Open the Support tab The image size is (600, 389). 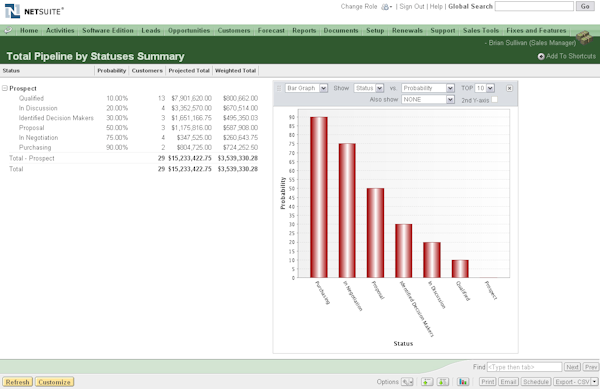click(443, 30)
